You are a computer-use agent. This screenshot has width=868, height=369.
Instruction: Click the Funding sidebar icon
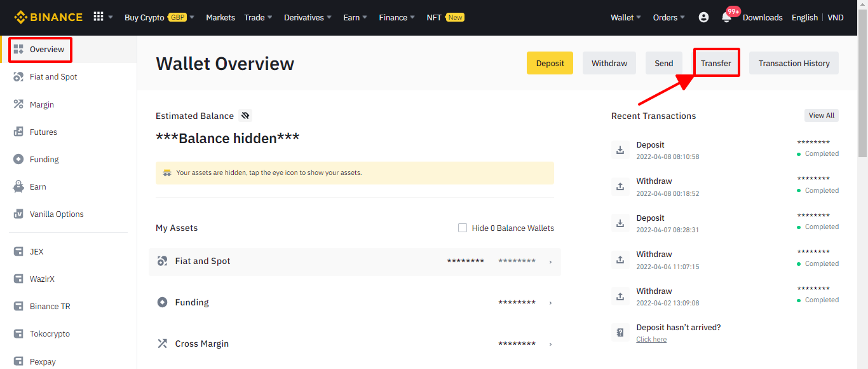18,159
